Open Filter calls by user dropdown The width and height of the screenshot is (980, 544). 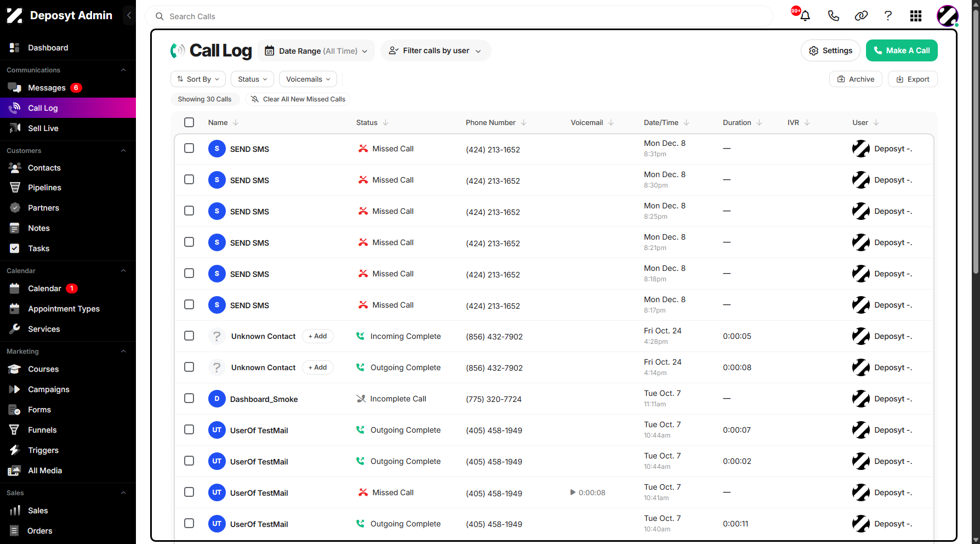coord(436,50)
